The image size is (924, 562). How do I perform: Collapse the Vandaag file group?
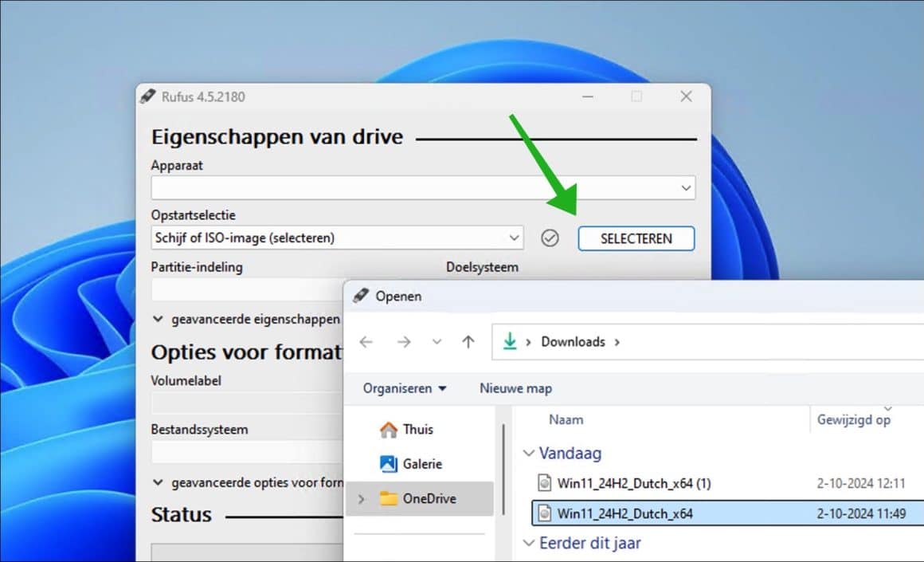529,453
